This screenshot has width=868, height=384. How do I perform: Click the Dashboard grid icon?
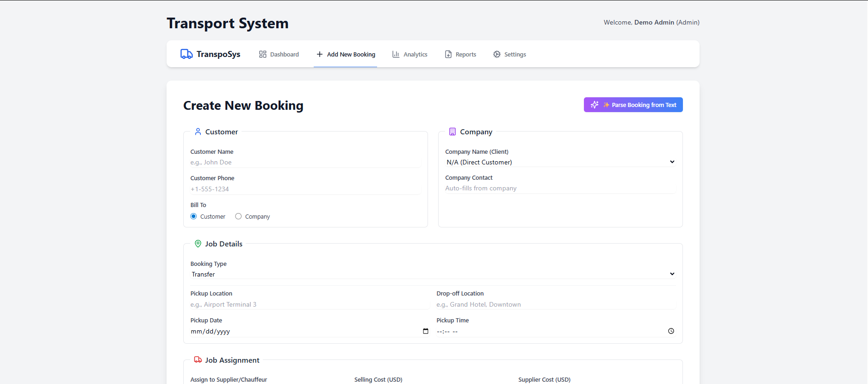263,54
